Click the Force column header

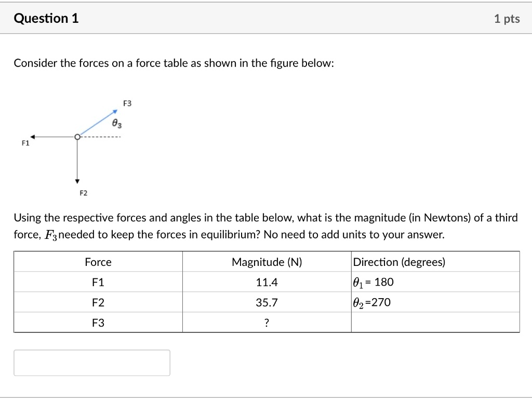98,262
